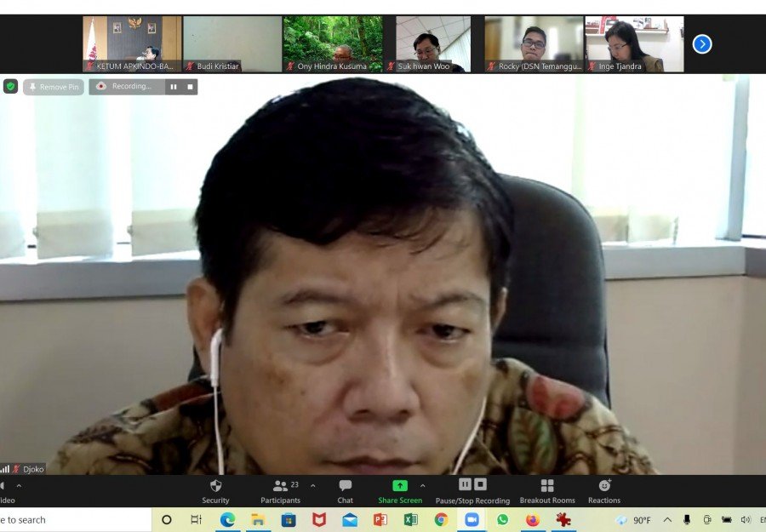
Task: Open the Security shield options
Action: pos(215,491)
